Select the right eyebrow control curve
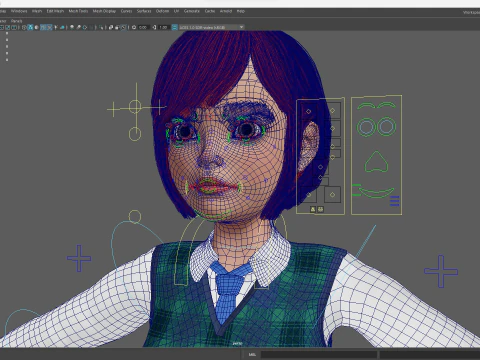The image size is (480, 360). coord(387,105)
